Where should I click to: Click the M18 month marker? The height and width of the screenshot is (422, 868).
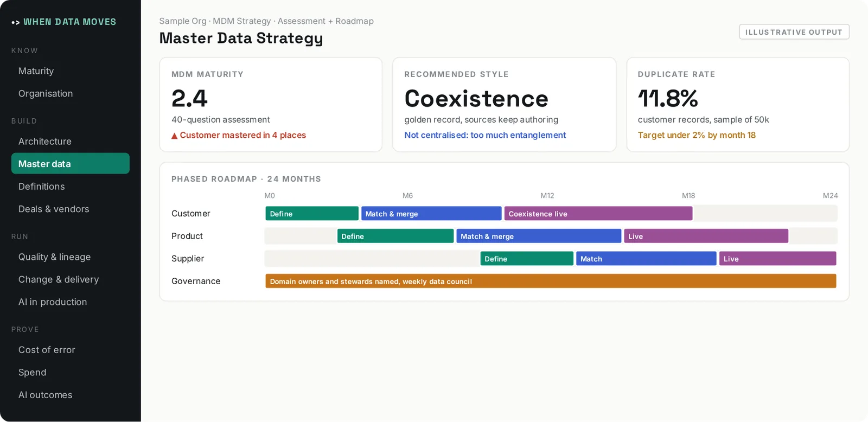(x=688, y=196)
